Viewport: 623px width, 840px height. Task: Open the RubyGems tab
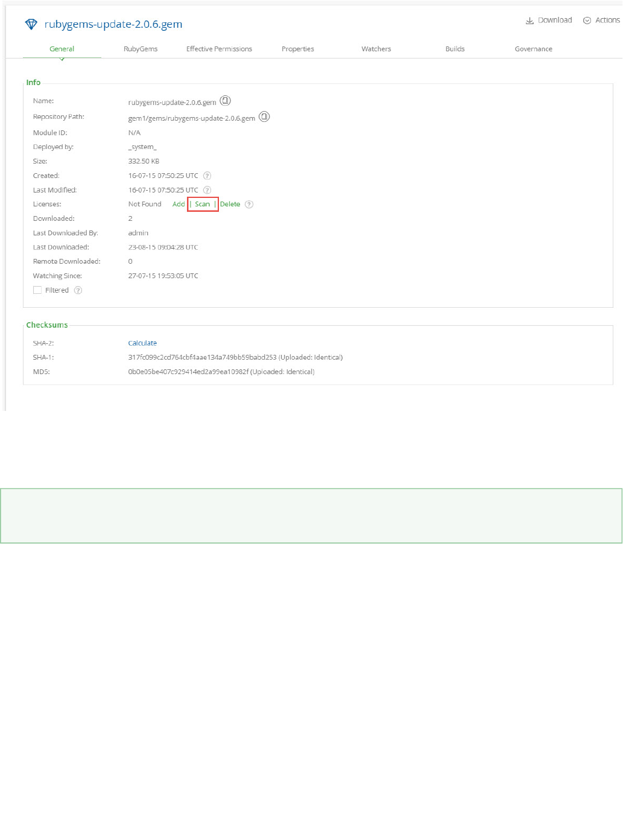click(141, 49)
